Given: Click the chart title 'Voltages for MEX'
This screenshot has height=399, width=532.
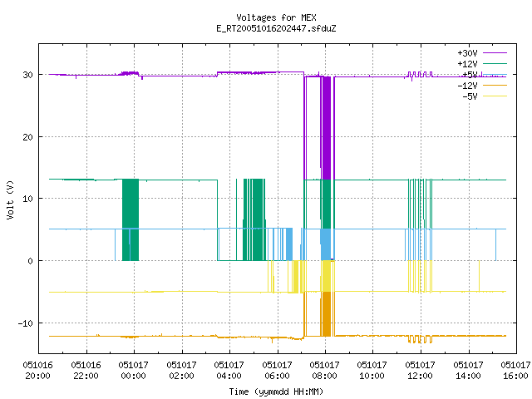Looking at the screenshot, I should (x=276, y=17).
